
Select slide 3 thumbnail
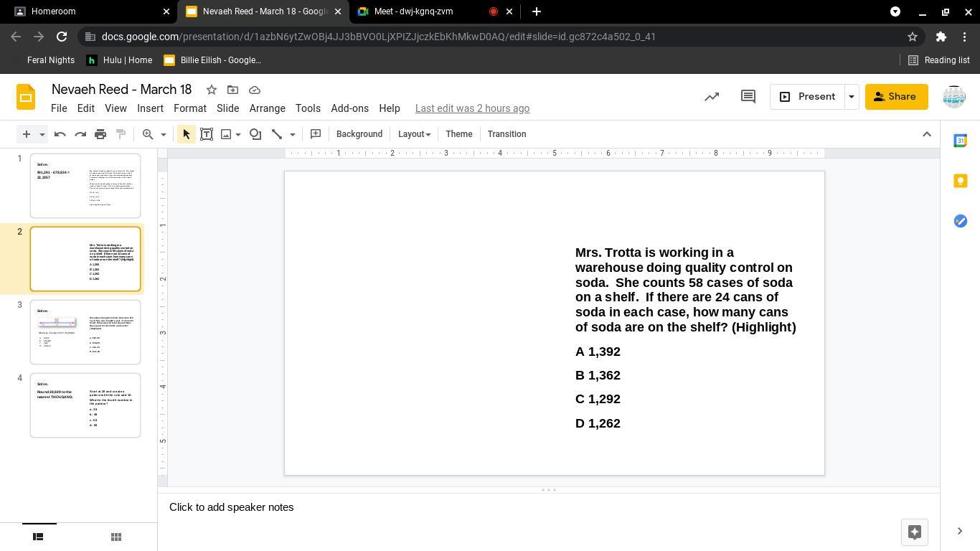pyautogui.click(x=85, y=332)
